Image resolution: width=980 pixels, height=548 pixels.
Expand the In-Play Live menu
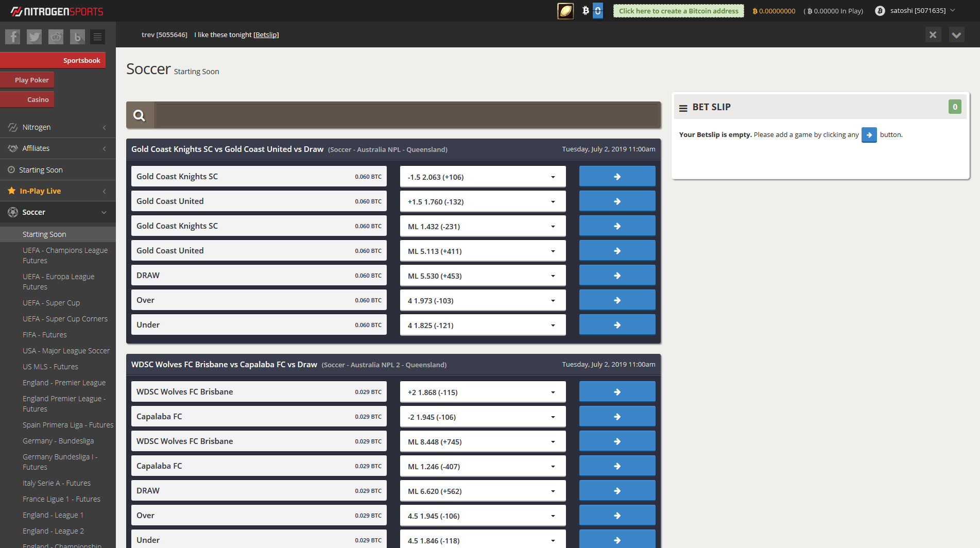pos(58,191)
